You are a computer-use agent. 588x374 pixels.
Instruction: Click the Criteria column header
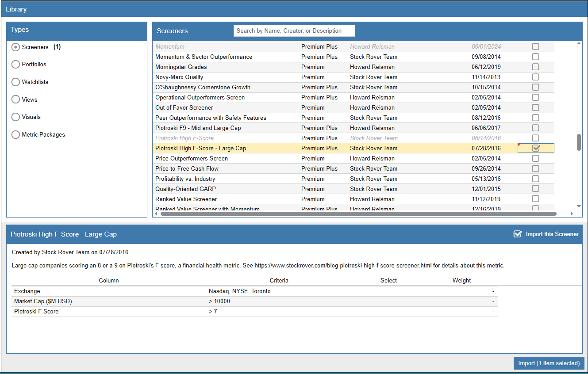click(279, 281)
